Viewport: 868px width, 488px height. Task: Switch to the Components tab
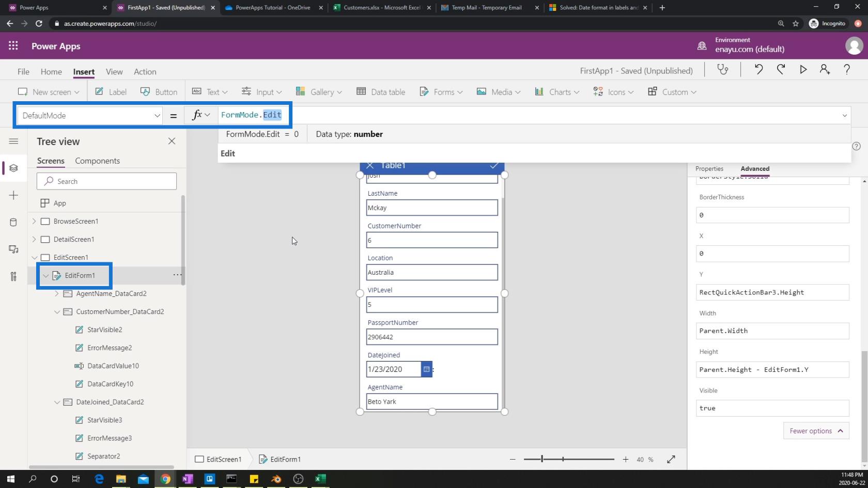(x=97, y=161)
